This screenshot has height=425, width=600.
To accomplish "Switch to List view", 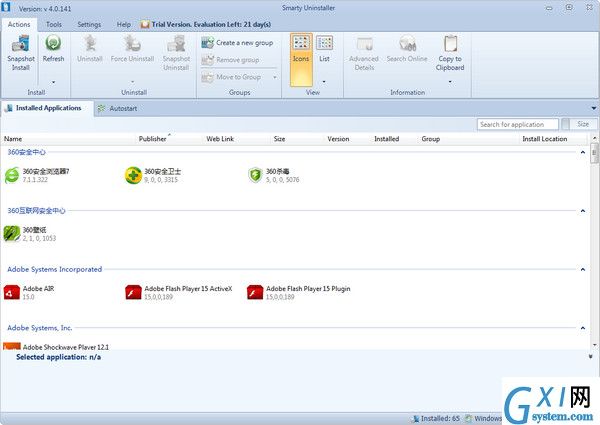I will click(x=324, y=49).
